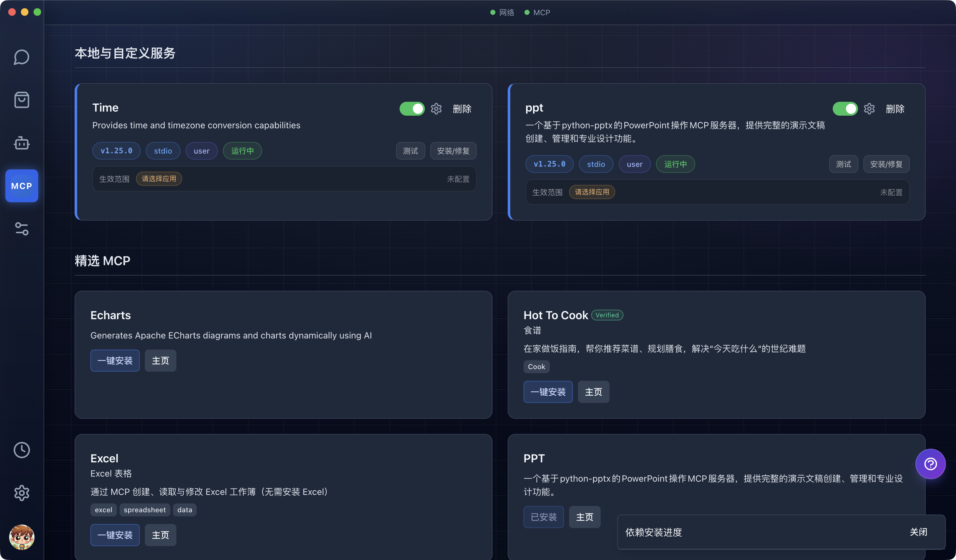The height and width of the screenshot is (560, 956).
Task: Click the 运行中 status on Time card
Action: point(242,151)
